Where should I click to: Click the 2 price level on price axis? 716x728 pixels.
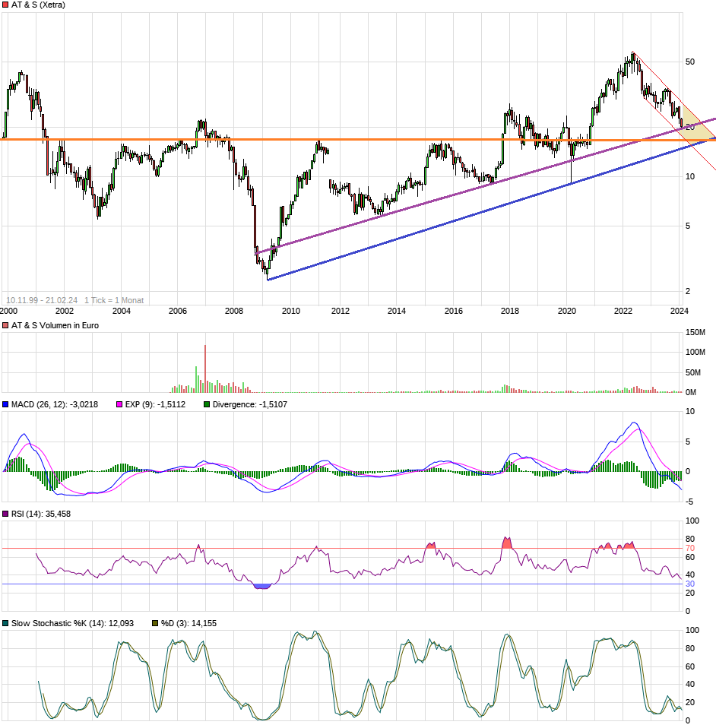pos(688,291)
